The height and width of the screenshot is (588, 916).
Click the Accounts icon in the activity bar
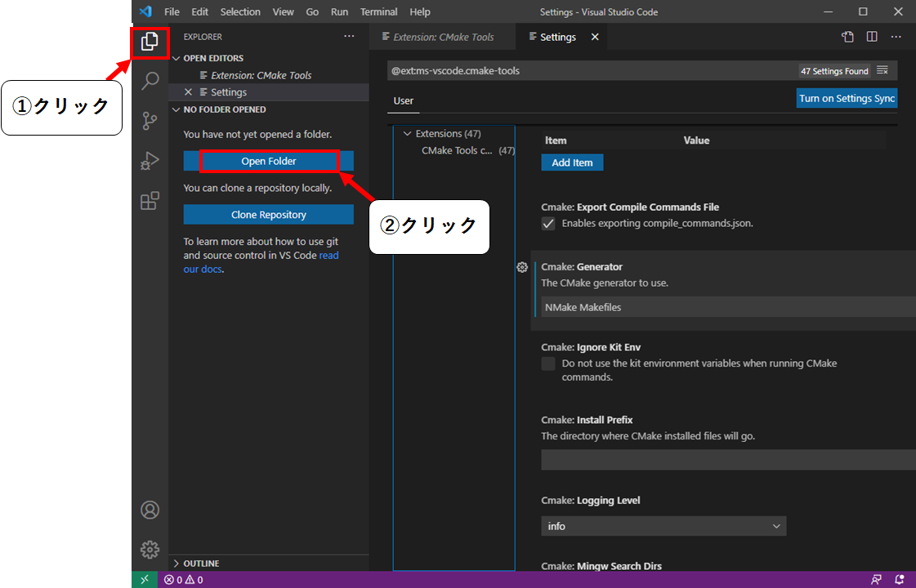(150, 509)
